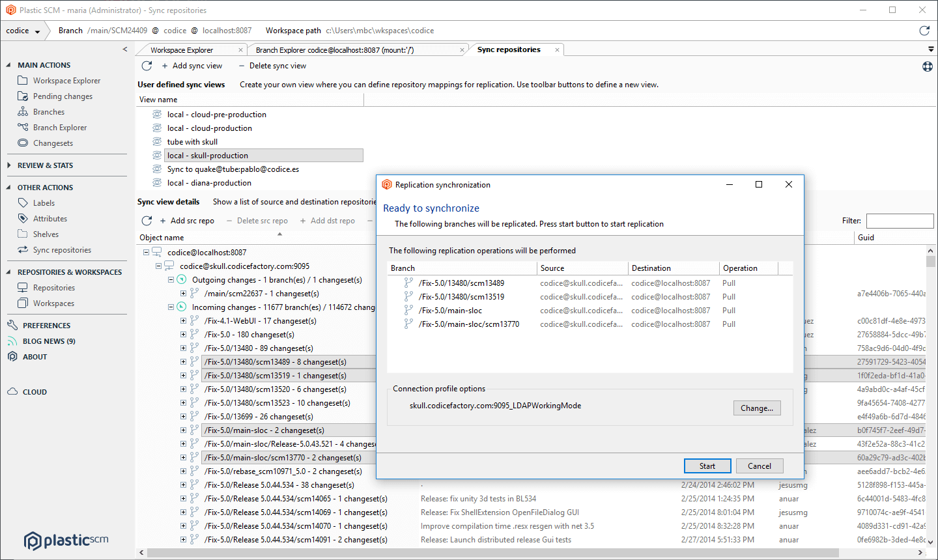The height and width of the screenshot is (560, 938).
Task: Click Add dst repo toolbar button
Action: click(x=328, y=221)
